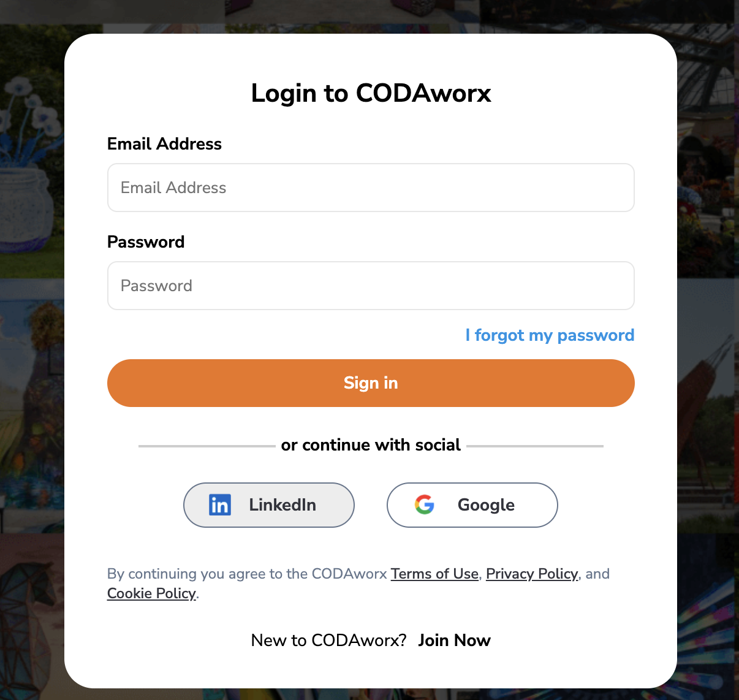Open the Privacy Policy link
The width and height of the screenshot is (739, 700).
[532, 574]
